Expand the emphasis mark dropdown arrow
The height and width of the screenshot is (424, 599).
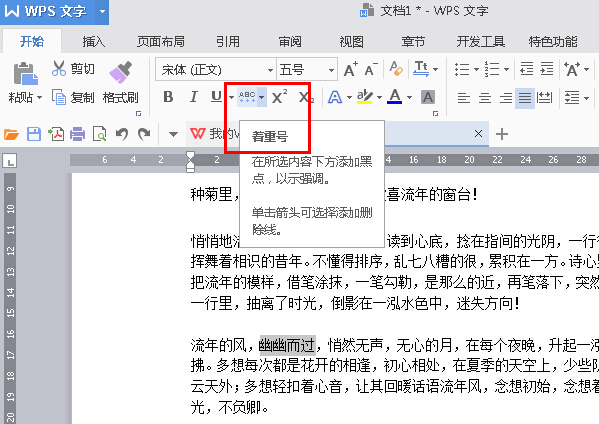tap(262, 97)
